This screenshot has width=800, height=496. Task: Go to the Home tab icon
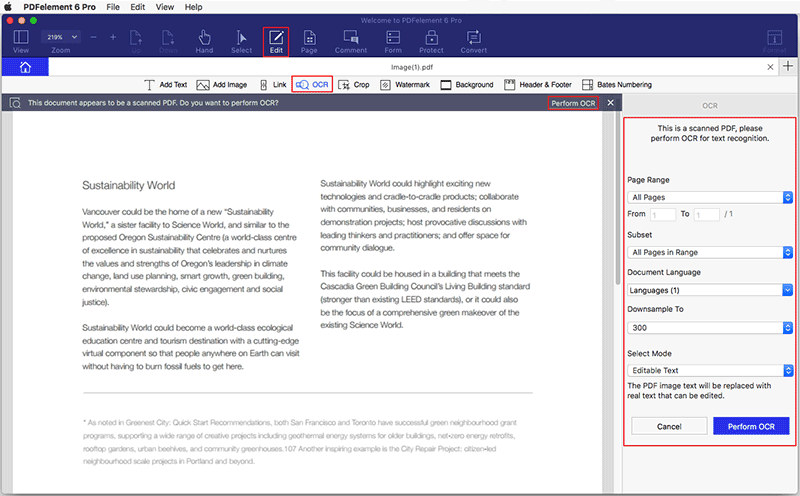[25, 67]
